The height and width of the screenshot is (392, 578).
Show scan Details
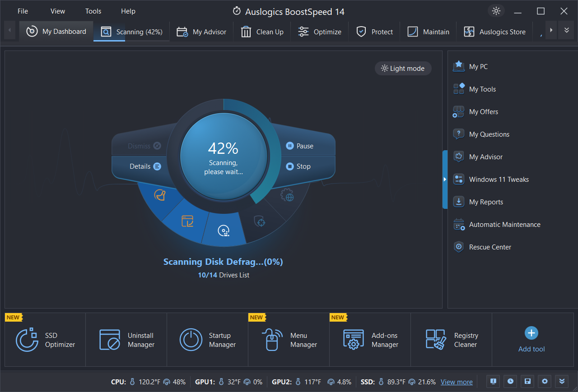(145, 166)
